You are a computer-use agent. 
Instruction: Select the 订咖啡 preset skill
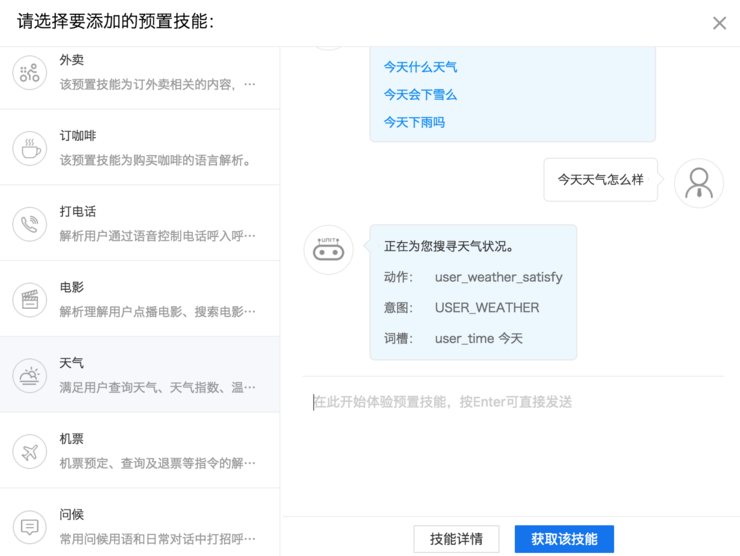pos(140,148)
